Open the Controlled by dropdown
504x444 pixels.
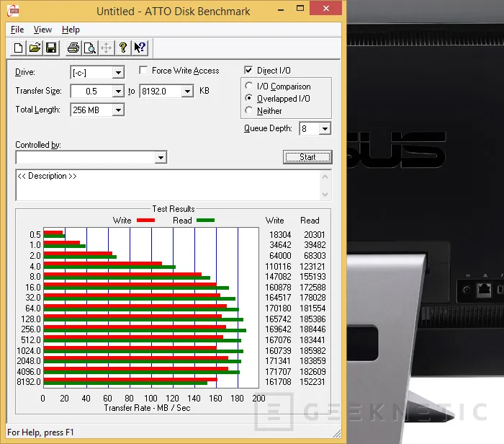[x=161, y=157]
